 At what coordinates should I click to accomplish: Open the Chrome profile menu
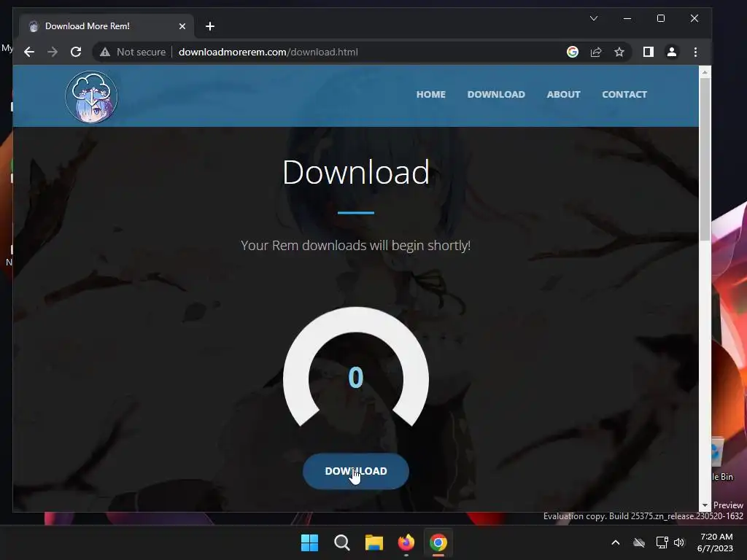point(672,52)
